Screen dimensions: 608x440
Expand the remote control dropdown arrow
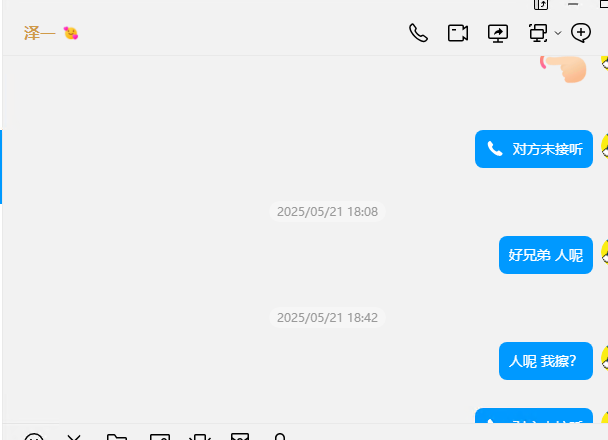(x=558, y=33)
